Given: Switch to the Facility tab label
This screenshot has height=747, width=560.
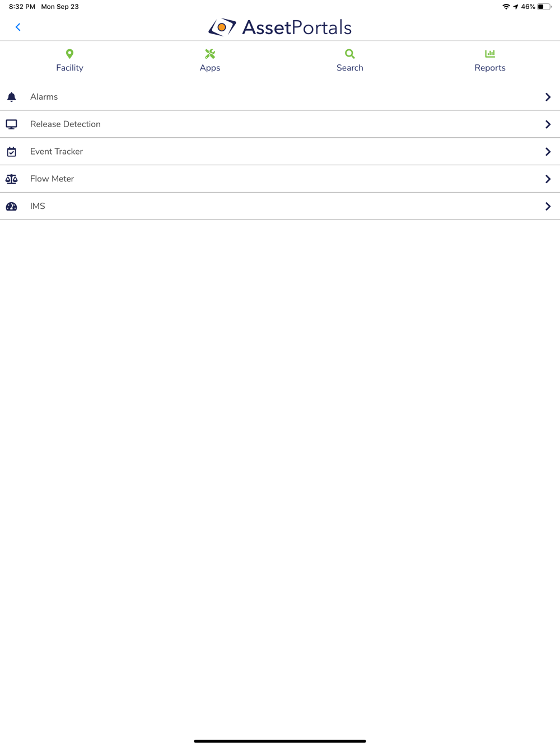Looking at the screenshot, I should (x=69, y=68).
